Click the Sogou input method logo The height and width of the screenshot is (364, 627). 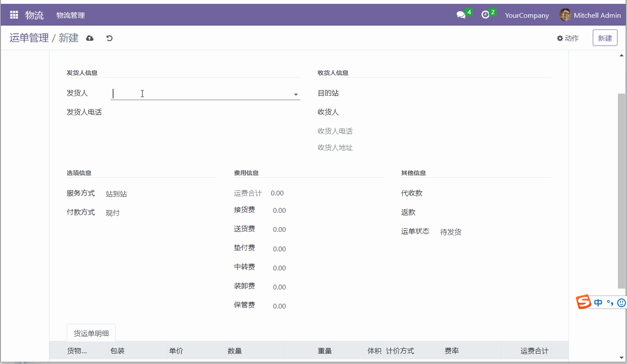[583, 302]
